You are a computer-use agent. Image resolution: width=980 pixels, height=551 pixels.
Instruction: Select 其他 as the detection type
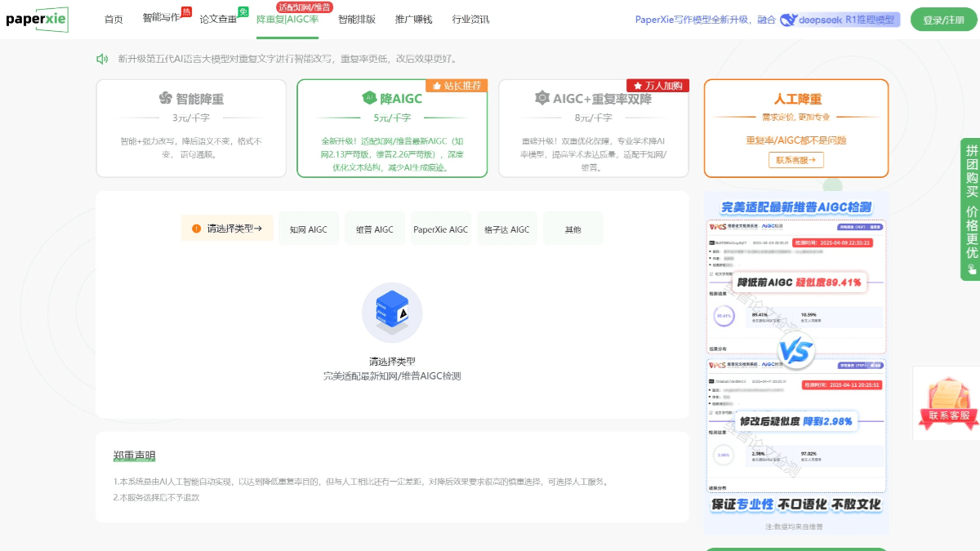pyautogui.click(x=572, y=229)
